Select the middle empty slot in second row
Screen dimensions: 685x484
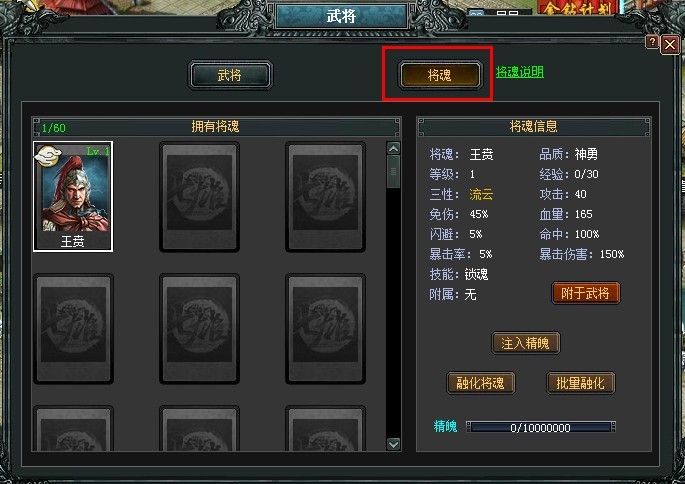pos(199,328)
